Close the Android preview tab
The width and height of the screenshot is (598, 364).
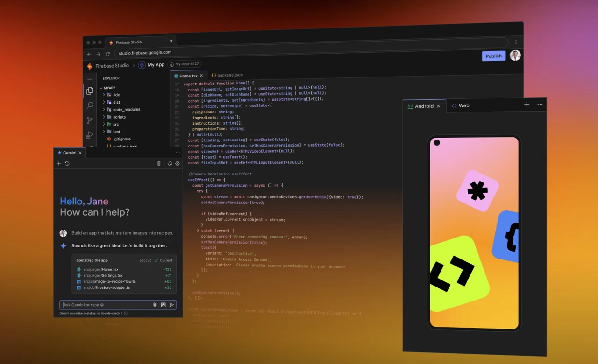click(438, 106)
